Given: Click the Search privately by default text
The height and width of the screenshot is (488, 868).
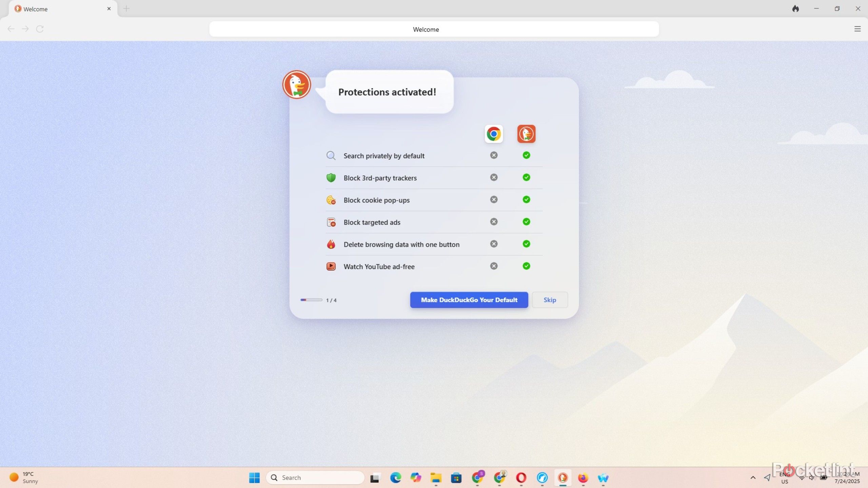Looking at the screenshot, I should [x=384, y=156].
